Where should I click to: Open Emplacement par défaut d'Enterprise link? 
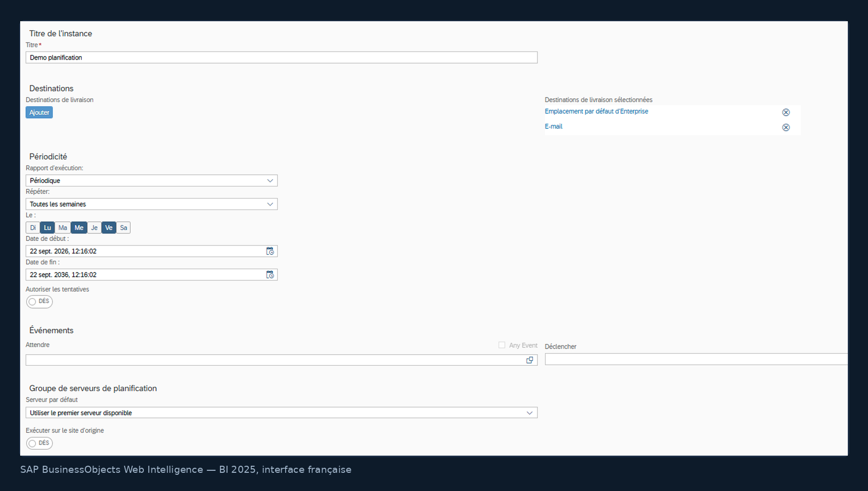tap(596, 111)
